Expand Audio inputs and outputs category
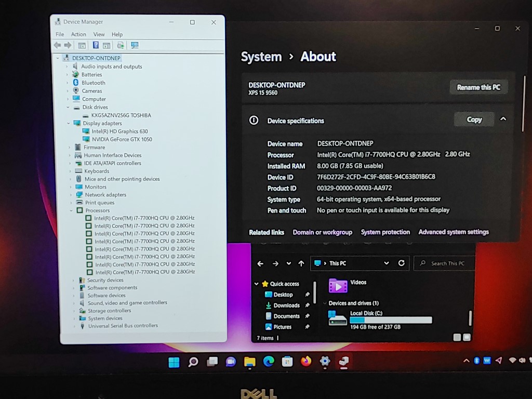This screenshot has height=399, width=532. point(67,66)
